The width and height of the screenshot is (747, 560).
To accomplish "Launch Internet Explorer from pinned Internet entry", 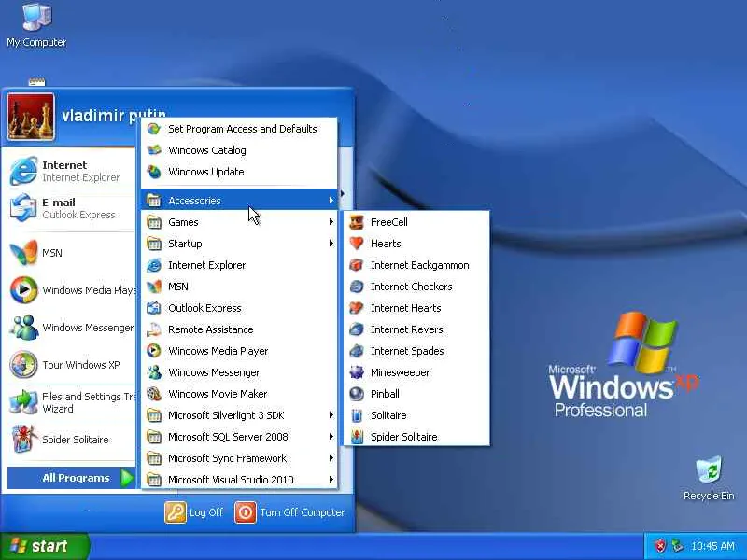I will tap(72, 171).
